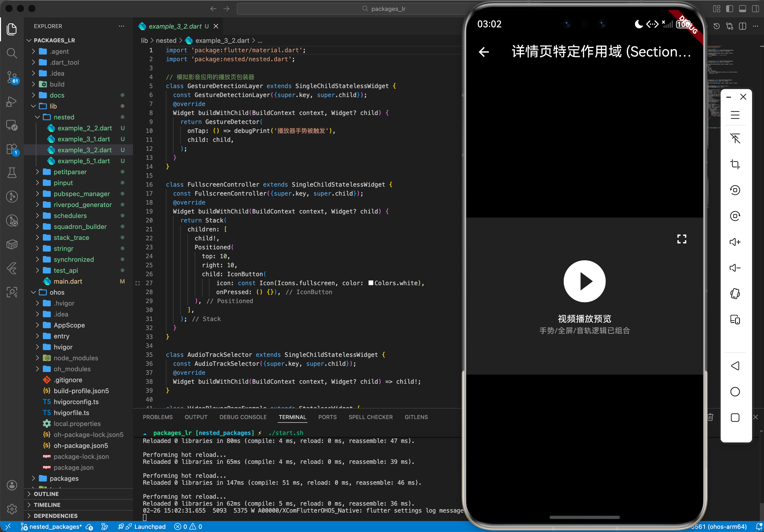Screen dimensions: 764x532
Task: Open the Explorer view in activity bar
Action: point(12,29)
